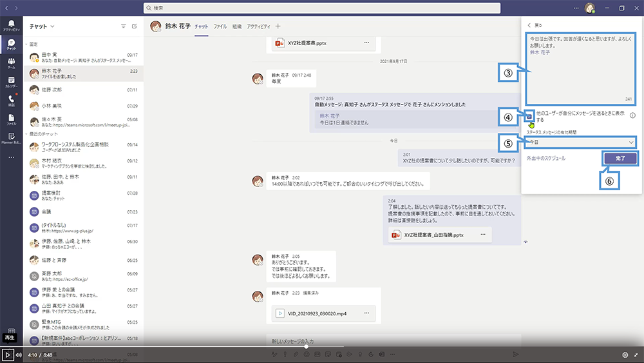This screenshot has height=363, width=644.
Task: Open the XYZ社提案書.pptx attachment
Action: (x=324, y=43)
